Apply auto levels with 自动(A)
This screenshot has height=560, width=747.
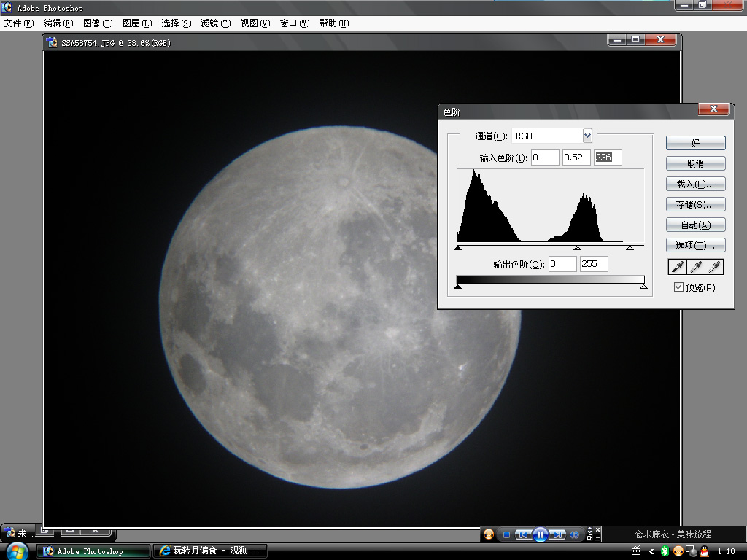coord(695,225)
